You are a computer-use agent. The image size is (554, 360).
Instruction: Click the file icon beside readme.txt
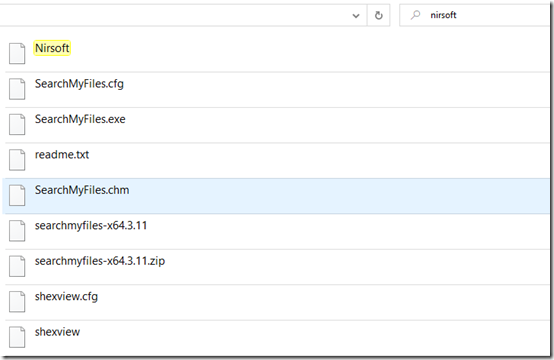point(17,160)
